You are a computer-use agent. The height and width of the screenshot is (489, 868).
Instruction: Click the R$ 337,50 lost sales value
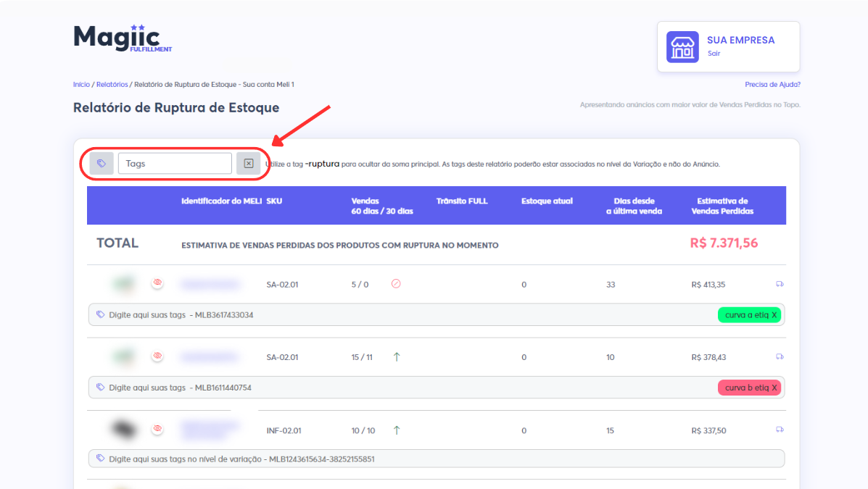pyautogui.click(x=708, y=430)
